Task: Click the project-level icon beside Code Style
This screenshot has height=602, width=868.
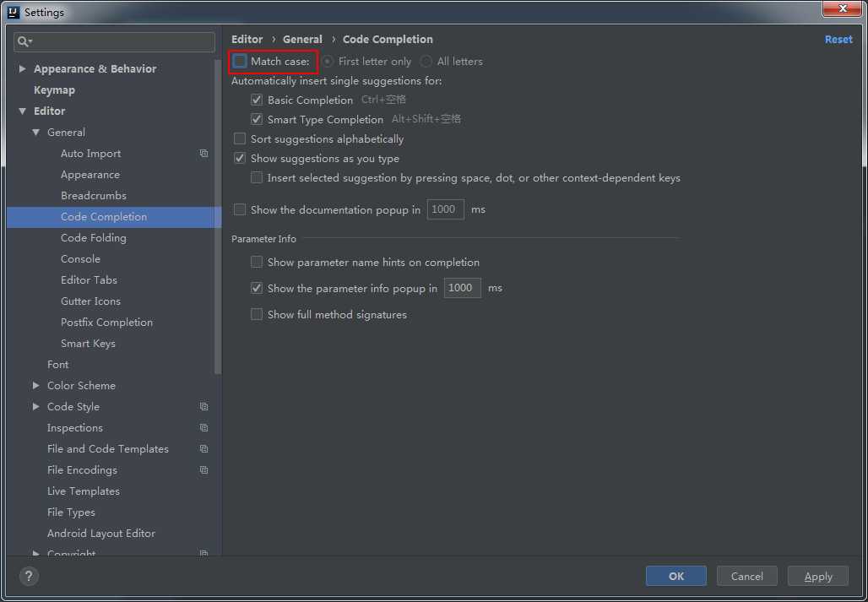Action: coord(203,407)
